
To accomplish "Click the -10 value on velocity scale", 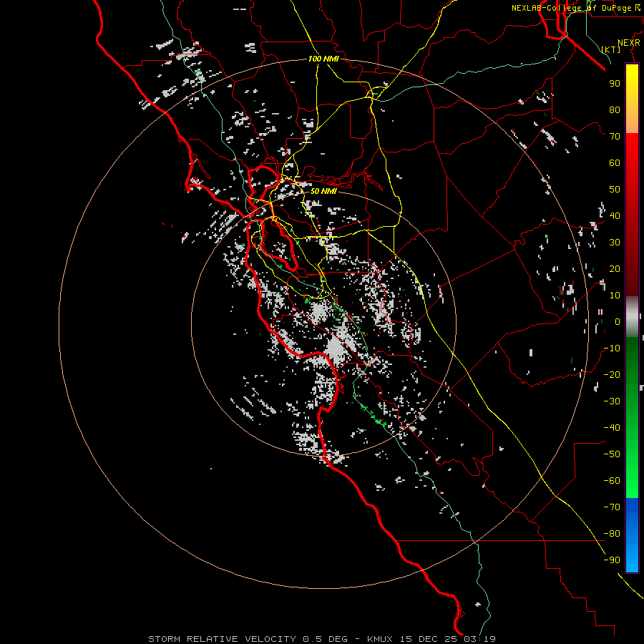I will [x=612, y=348].
